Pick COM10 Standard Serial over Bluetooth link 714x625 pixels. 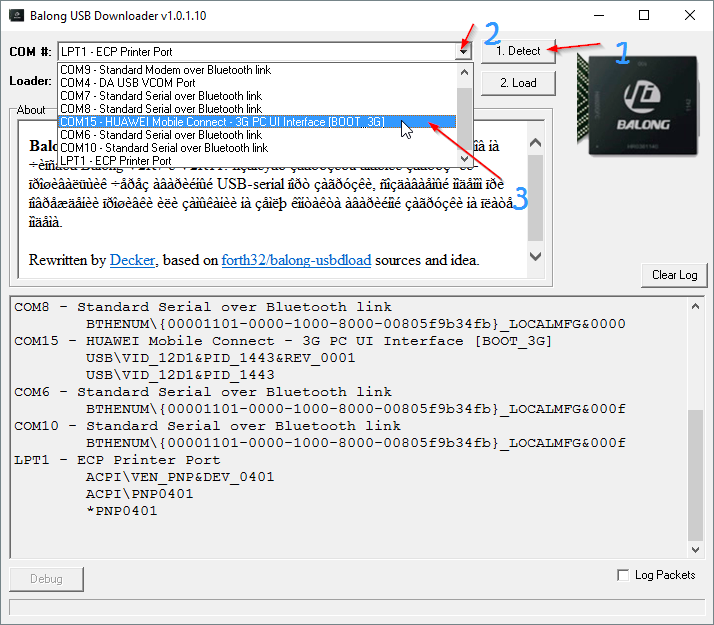point(257,148)
